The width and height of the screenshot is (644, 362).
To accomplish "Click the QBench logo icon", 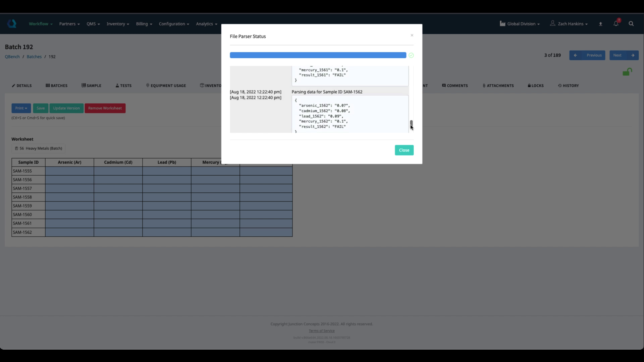I will [x=12, y=23].
